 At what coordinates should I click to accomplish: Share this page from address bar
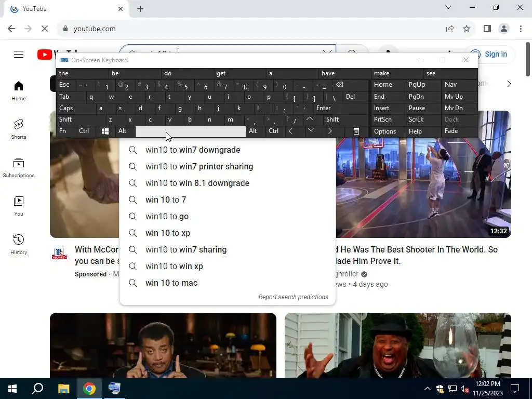tap(450, 29)
